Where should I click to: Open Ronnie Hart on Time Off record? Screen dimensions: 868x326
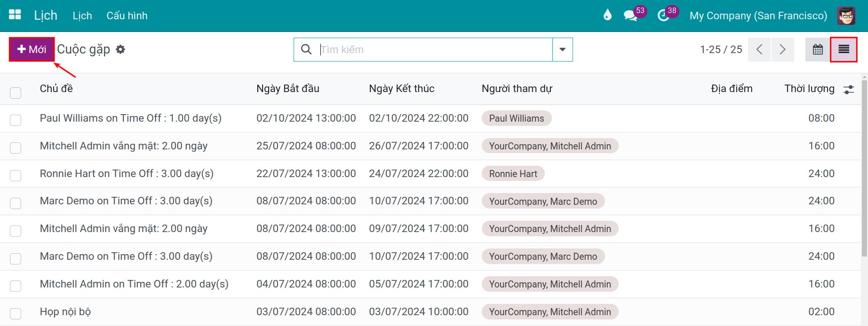click(x=127, y=173)
